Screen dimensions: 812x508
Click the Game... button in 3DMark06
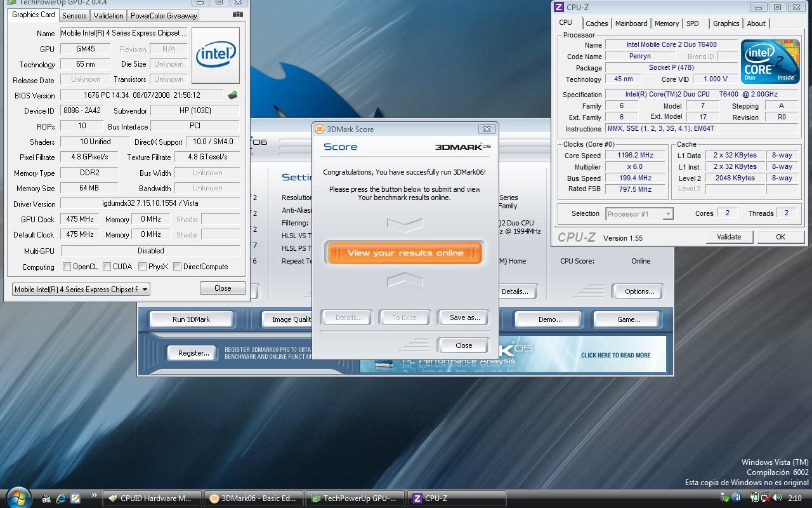[x=629, y=319]
